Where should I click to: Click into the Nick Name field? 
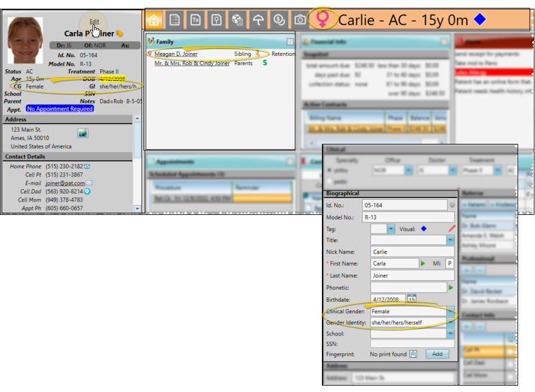click(412, 252)
